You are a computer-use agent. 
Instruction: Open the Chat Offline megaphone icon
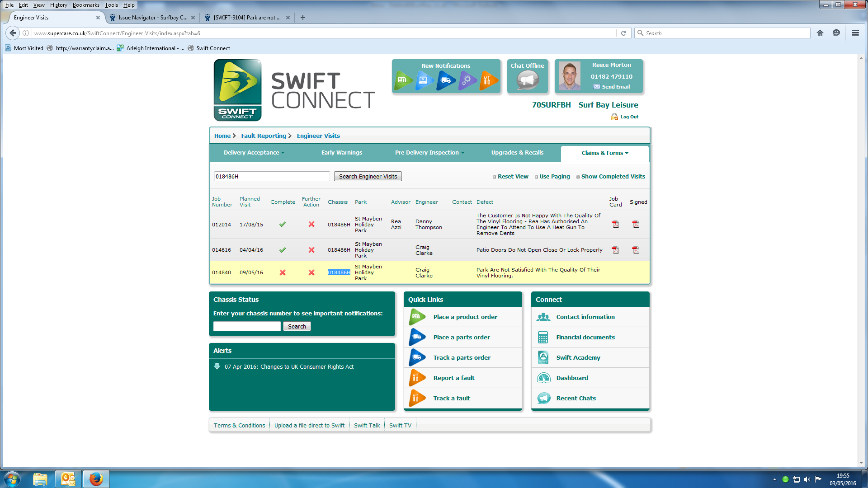[x=527, y=80]
